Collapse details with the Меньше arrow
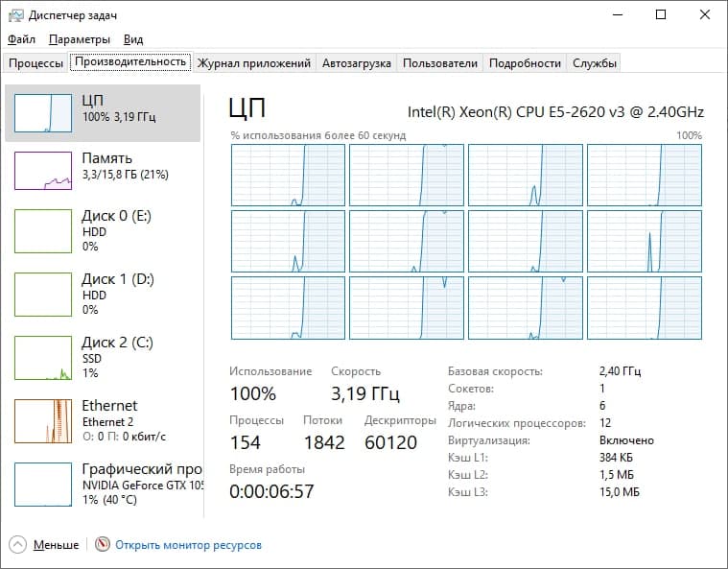 pyautogui.click(x=19, y=545)
